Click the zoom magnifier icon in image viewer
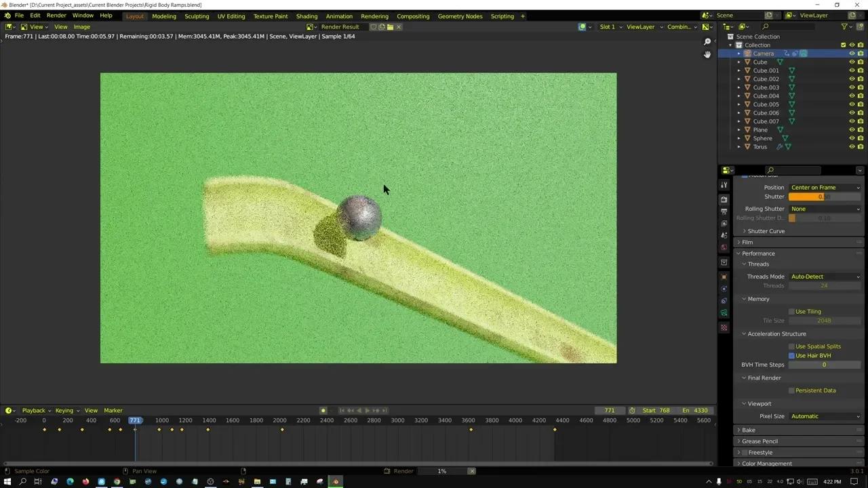The height and width of the screenshot is (488, 868). pyautogui.click(x=707, y=42)
